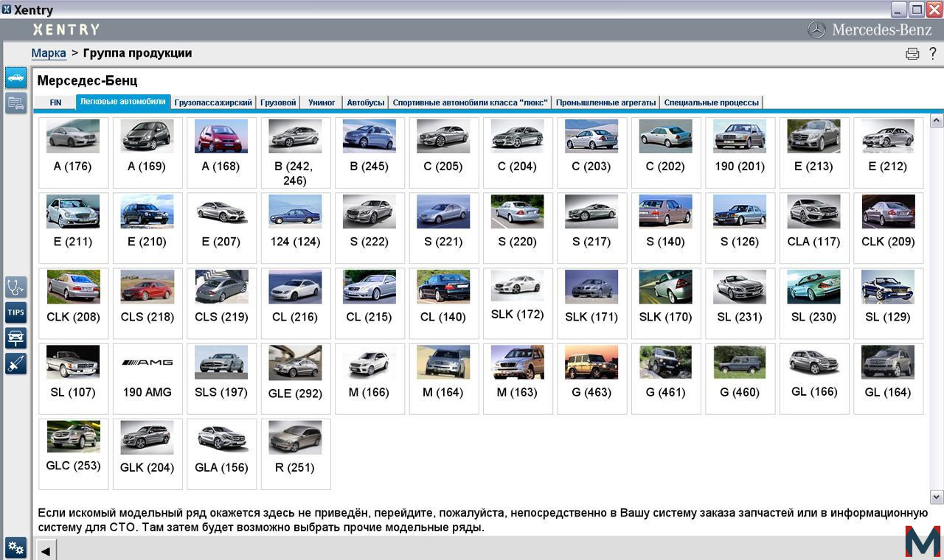Select model S (126)
944x560 pixels.
(740, 228)
